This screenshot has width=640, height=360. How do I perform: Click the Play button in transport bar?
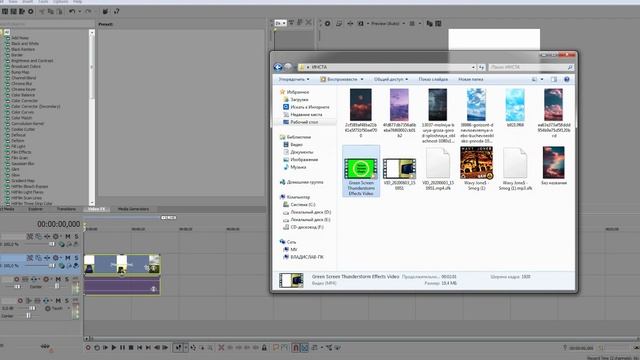coord(114,348)
